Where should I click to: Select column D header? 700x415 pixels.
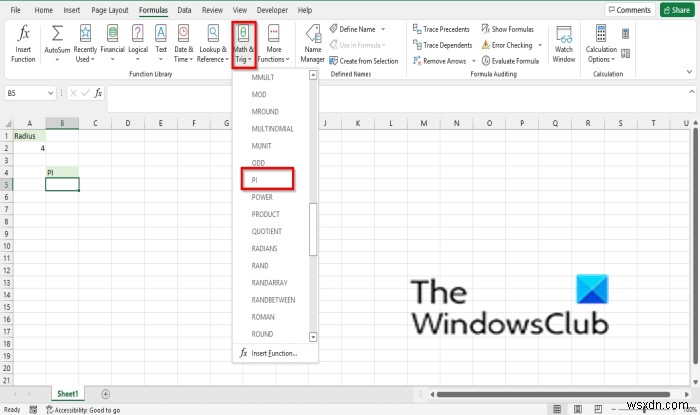click(128, 123)
